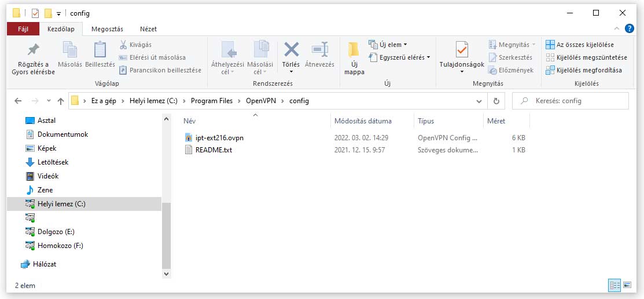Click the Törlés (delete) icon
Image resolution: width=644 pixels, height=299 pixels.
tap(291, 50)
